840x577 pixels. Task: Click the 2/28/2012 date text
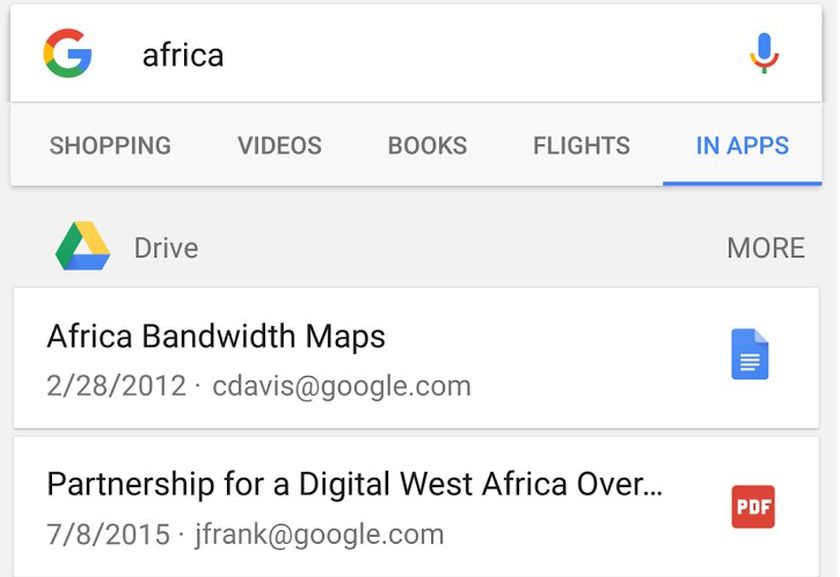click(116, 386)
